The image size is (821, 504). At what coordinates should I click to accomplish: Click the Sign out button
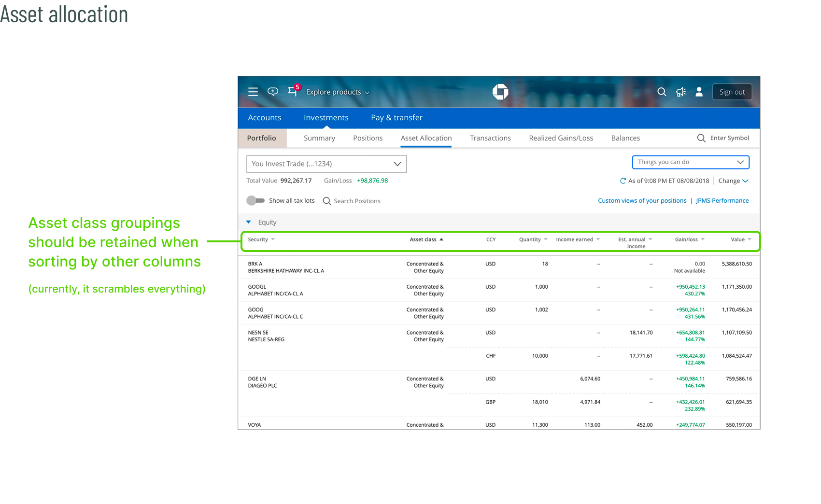(x=732, y=92)
